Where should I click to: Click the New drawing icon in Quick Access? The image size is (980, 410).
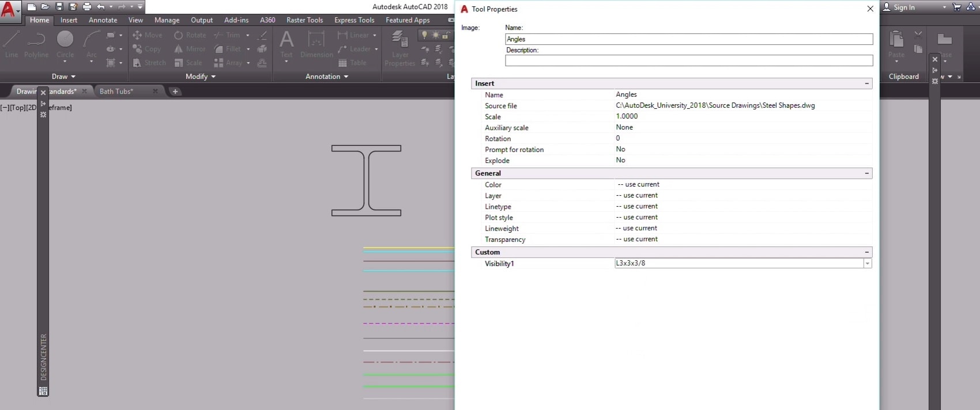point(32,7)
